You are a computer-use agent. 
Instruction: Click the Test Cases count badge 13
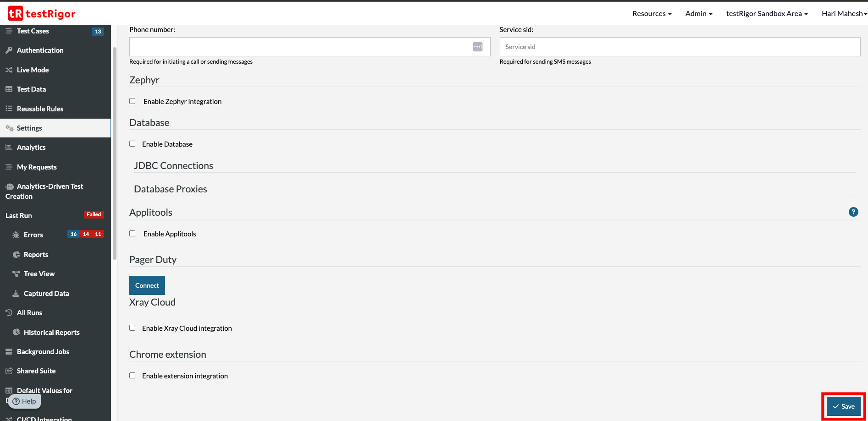click(98, 32)
